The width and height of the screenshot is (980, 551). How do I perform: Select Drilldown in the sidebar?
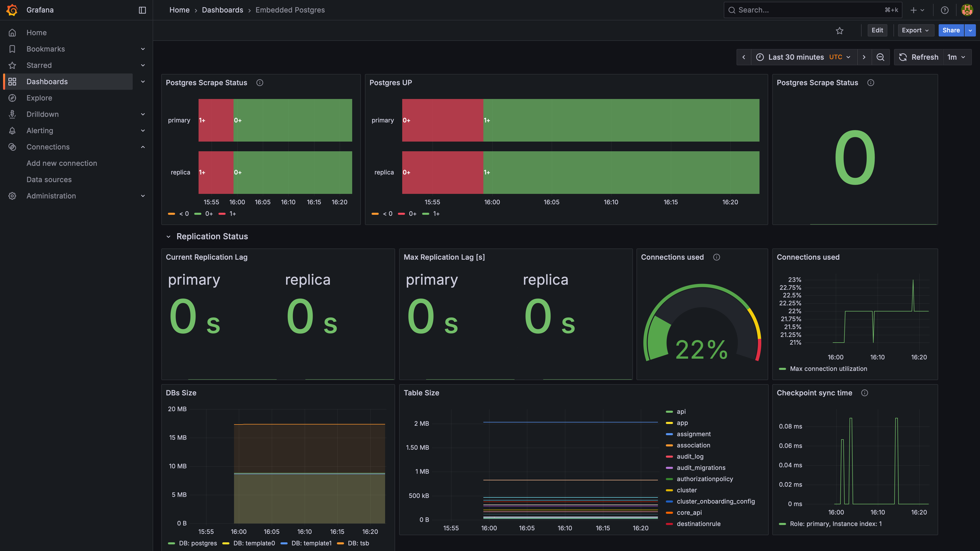[42, 114]
